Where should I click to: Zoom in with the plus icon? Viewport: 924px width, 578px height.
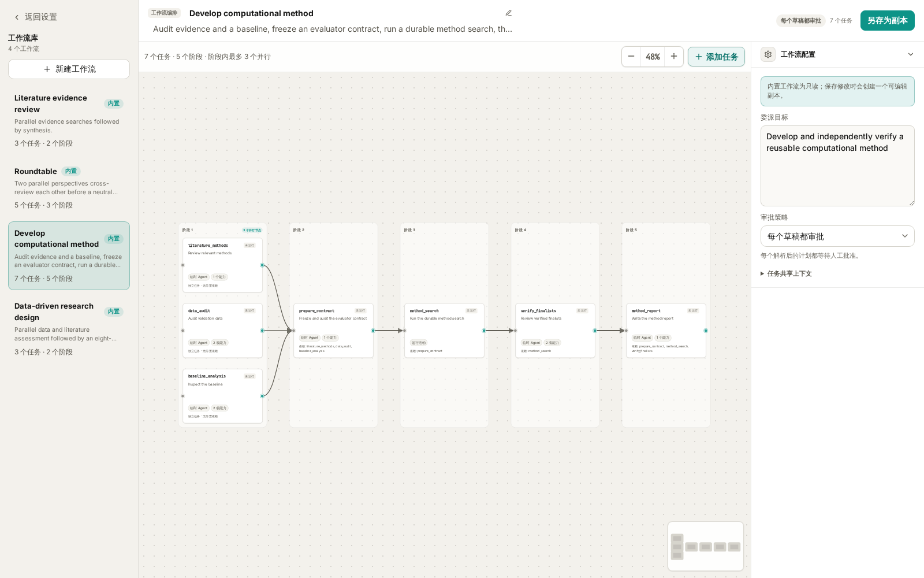point(674,57)
